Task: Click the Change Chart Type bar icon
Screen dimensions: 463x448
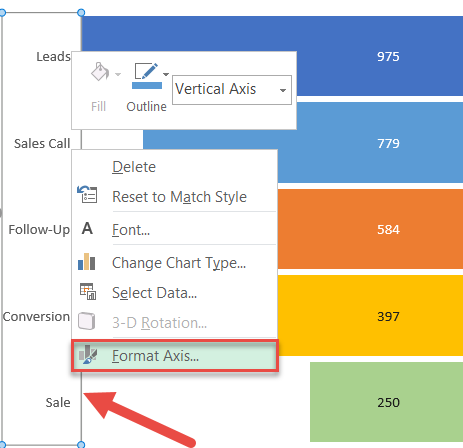Action: coord(87,262)
